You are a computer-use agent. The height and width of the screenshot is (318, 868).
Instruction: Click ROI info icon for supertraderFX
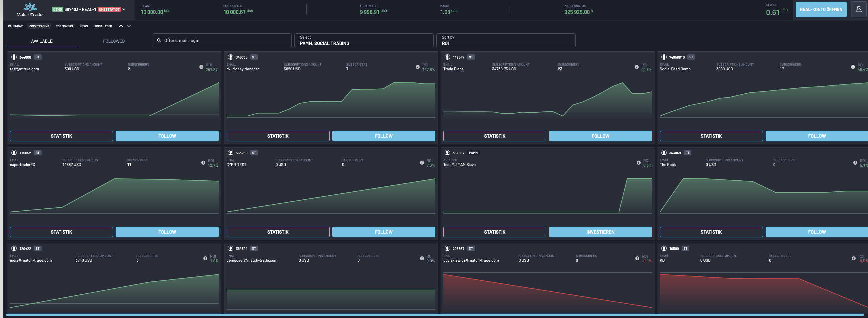(203, 163)
